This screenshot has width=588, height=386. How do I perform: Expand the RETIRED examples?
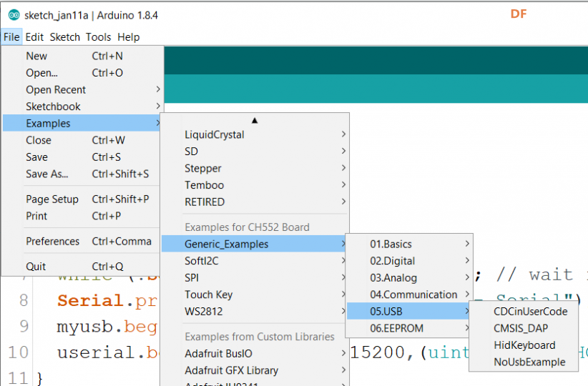[255, 202]
